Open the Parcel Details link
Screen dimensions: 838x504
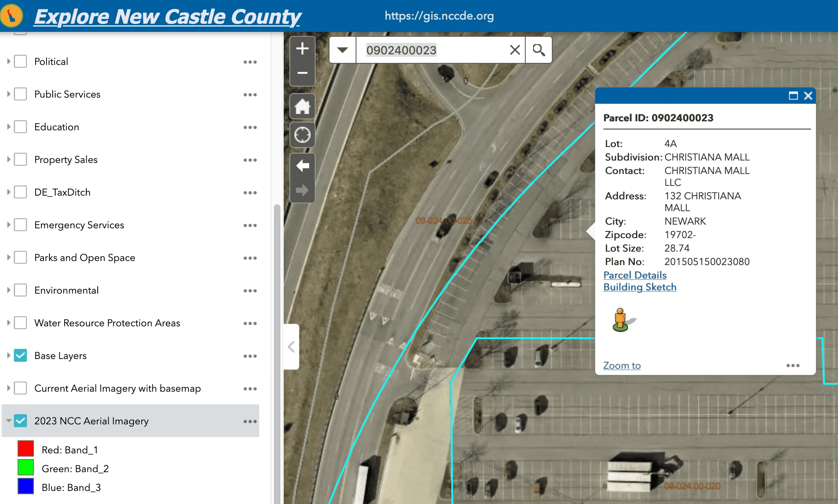[635, 275]
